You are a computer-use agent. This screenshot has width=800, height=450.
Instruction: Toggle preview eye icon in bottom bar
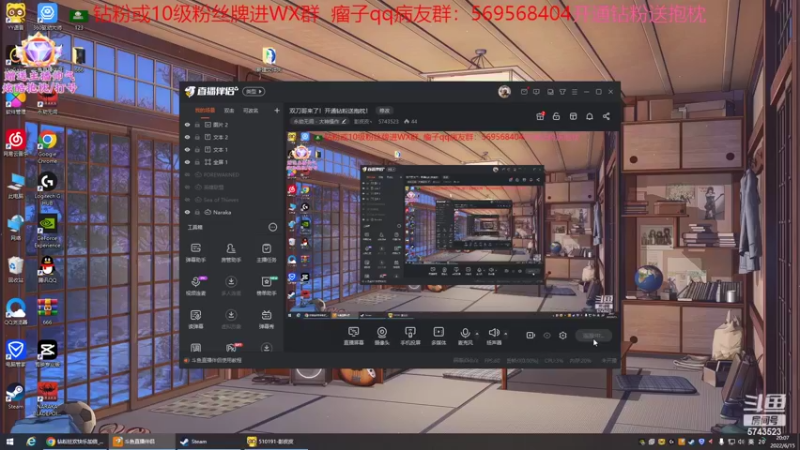547,335
